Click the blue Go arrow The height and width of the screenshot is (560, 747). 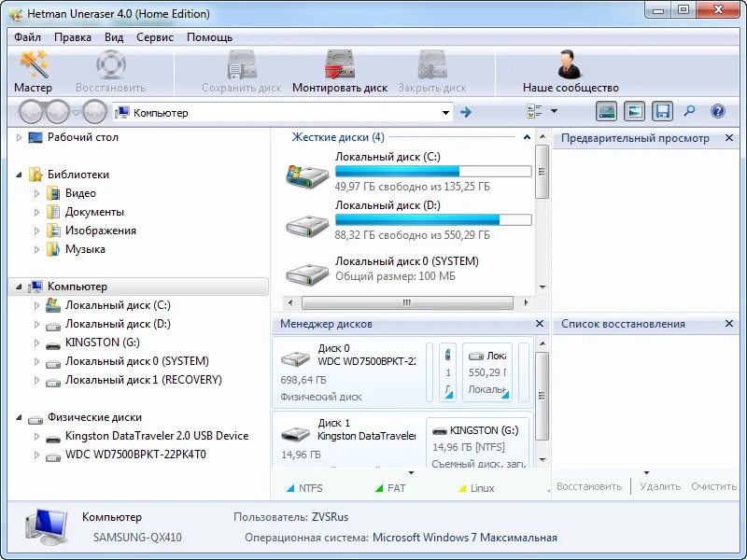point(466,112)
